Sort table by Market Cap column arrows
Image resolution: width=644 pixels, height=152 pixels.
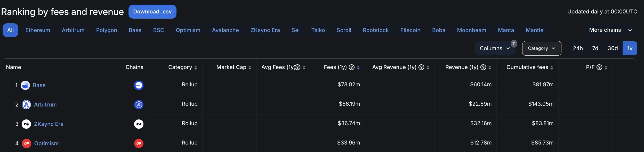[250, 68]
